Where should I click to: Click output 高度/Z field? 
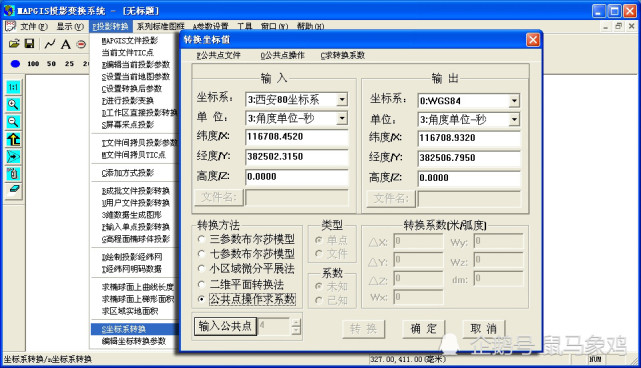(469, 178)
